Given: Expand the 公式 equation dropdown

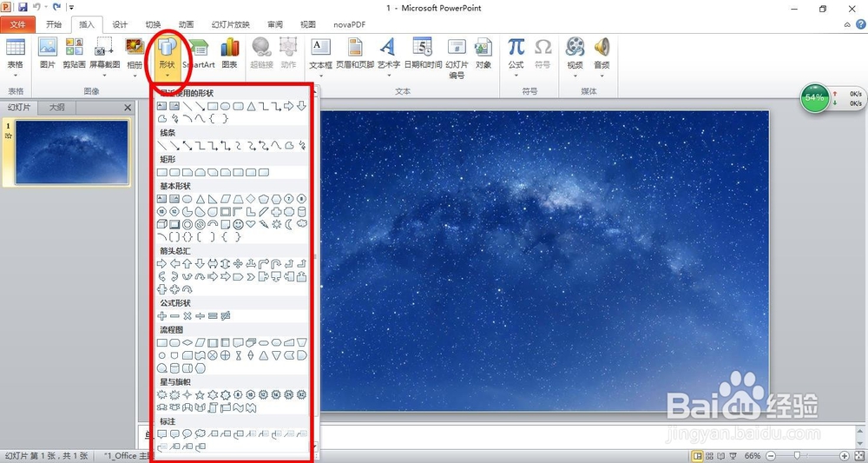Looking at the screenshot, I should pyautogui.click(x=516, y=76).
